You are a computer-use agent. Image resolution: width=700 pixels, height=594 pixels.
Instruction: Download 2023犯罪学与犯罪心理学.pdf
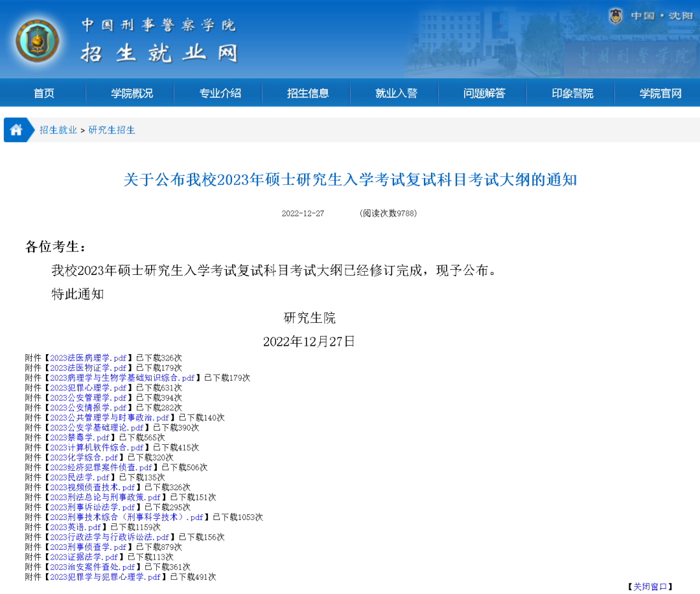(x=105, y=576)
